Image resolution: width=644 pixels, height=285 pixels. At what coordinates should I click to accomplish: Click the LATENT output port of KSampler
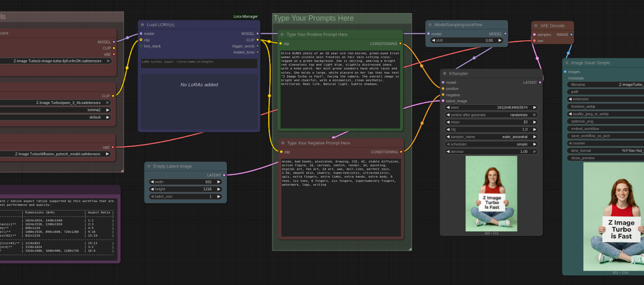click(x=540, y=83)
